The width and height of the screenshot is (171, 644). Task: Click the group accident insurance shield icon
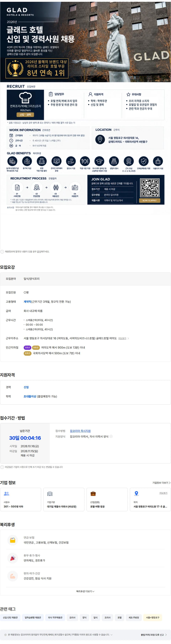pos(143,161)
